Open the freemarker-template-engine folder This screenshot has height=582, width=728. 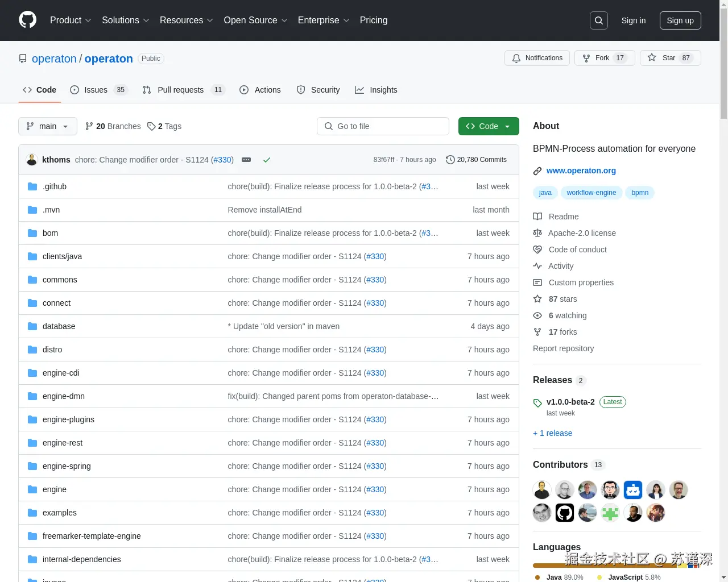pos(92,536)
